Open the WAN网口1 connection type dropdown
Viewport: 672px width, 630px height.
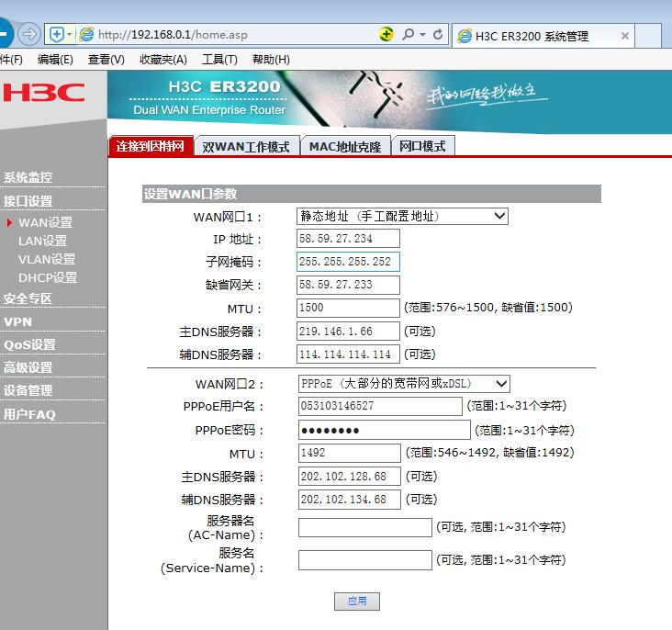[402, 216]
